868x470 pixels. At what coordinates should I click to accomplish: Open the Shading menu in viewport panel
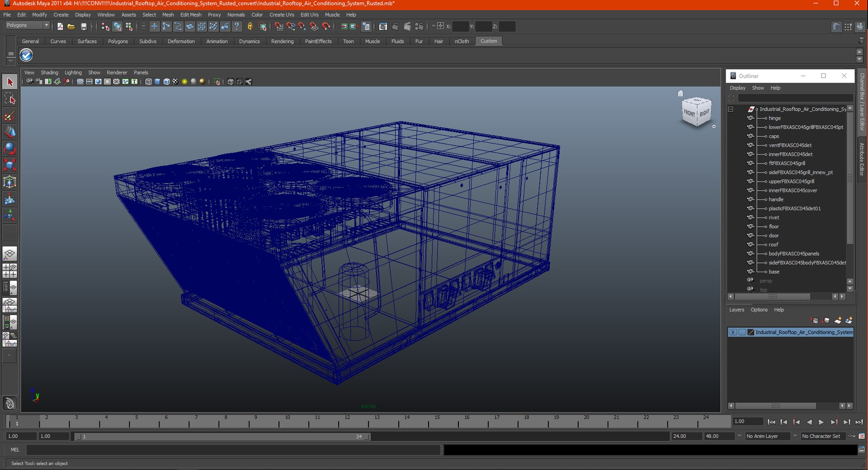49,72
